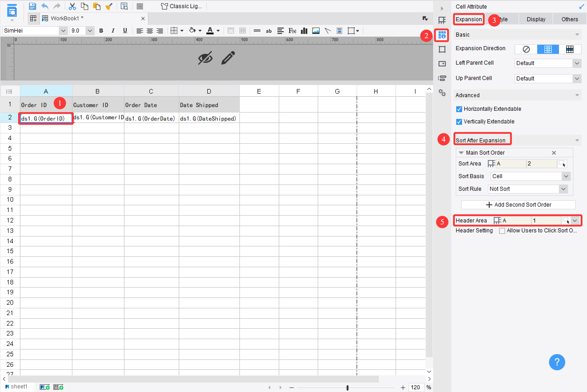This screenshot has width=587, height=392.
Task: Select the Expansion tab
Action: point(469,19)
